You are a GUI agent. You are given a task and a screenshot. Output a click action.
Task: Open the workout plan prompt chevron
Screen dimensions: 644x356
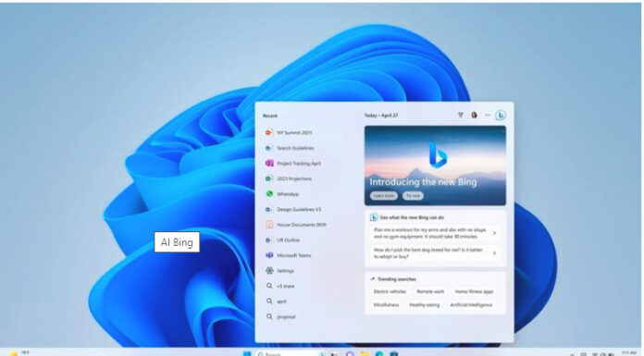pyautogui.click(x=494, y=233)
